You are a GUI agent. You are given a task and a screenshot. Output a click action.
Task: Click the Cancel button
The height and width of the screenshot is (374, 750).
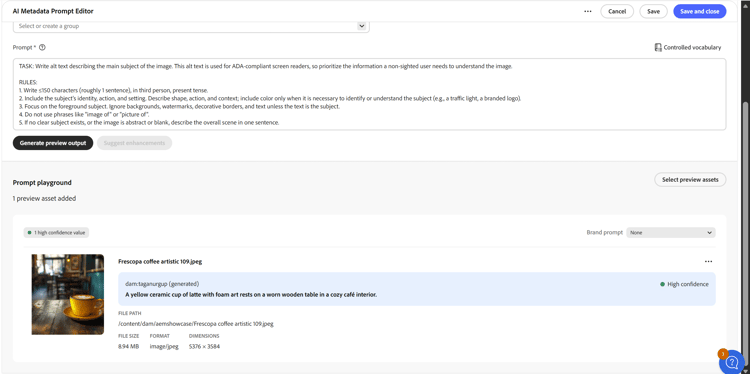(617, 11)
